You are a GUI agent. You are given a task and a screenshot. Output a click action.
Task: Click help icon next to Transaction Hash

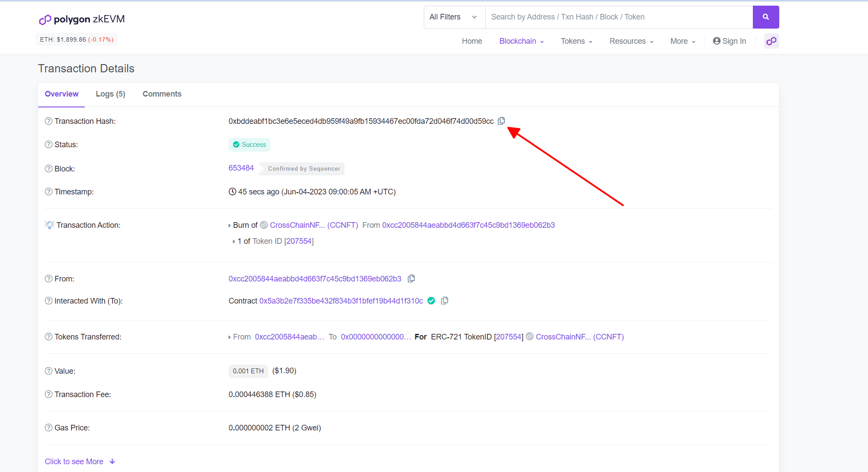pyautogui.click(x=48, y=121)
